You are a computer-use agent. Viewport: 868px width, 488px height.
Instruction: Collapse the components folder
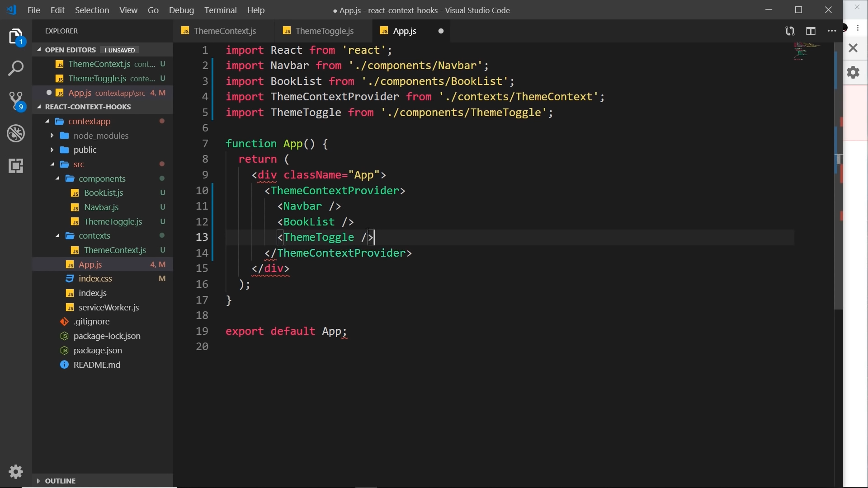[102, 178]
